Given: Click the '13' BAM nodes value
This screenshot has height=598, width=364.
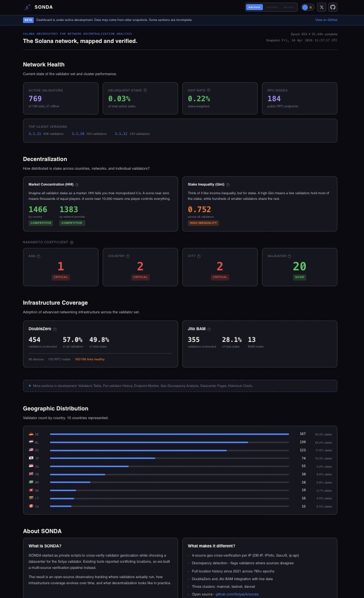Looking at the screenshot, I should pos(252,339).
